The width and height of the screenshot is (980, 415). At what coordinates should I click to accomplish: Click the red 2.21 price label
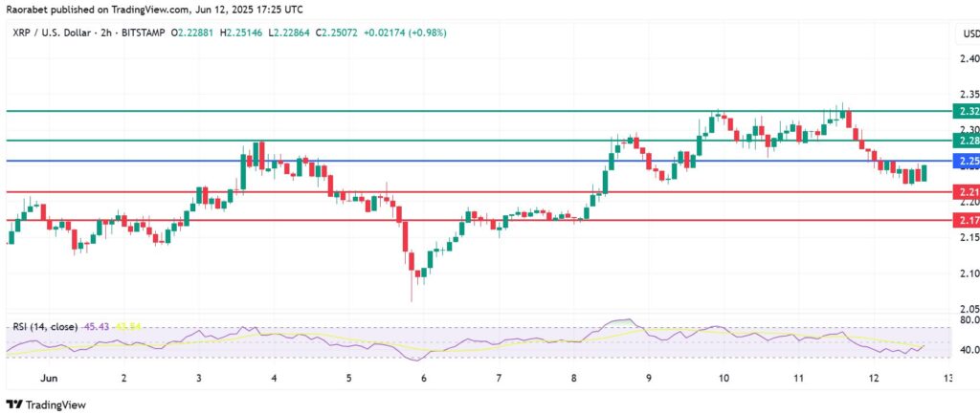tap(965, 192)
